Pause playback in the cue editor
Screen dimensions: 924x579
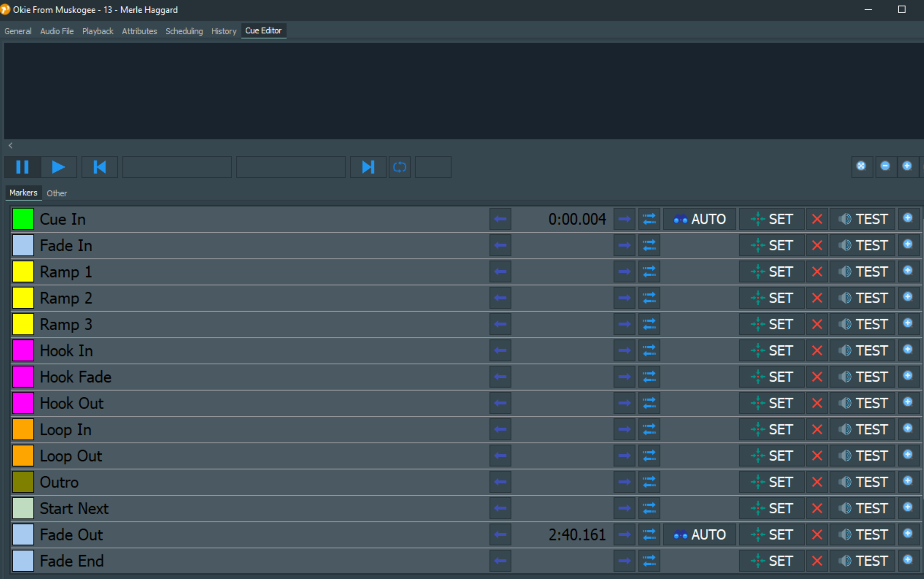(x=22, y=167)
